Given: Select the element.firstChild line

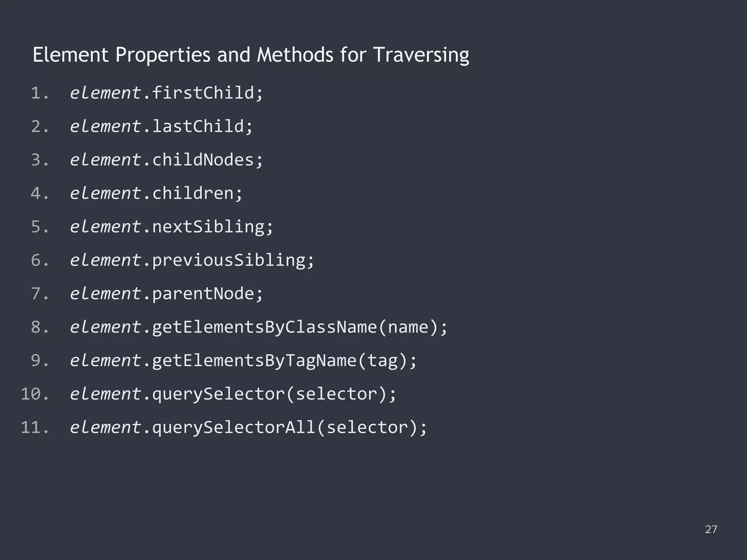Looking at the screenshot, I should coord(166,93).
